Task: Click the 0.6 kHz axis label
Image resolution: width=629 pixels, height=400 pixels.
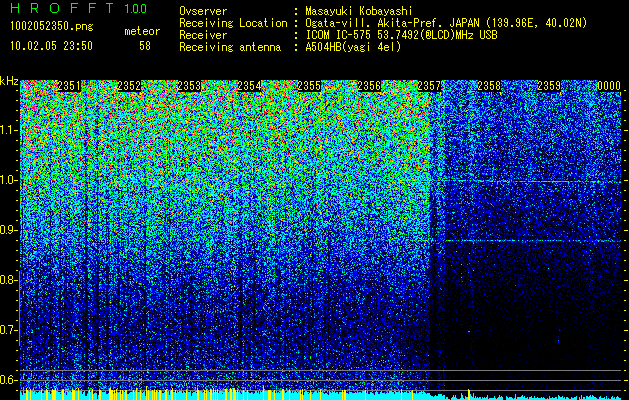Action: point(8,380)
